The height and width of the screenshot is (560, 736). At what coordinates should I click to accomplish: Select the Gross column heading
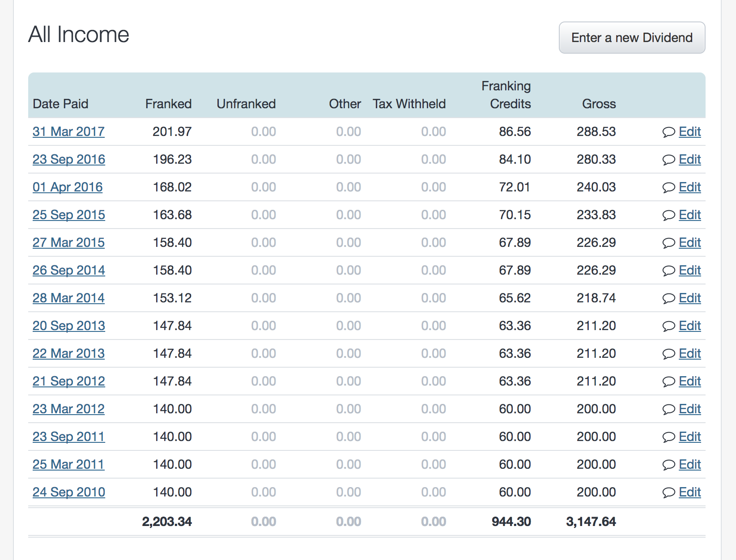tap(599, 103)
